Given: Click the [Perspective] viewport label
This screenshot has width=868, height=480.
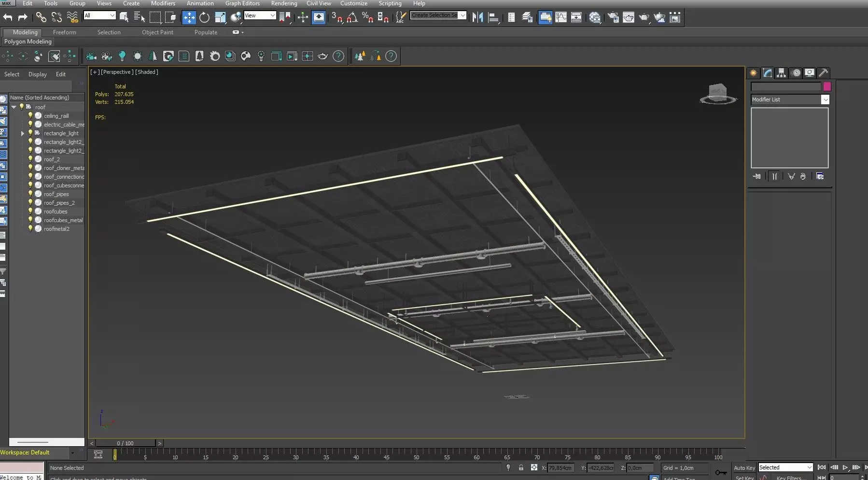Looking at the screenshot, I should (117, 72).
